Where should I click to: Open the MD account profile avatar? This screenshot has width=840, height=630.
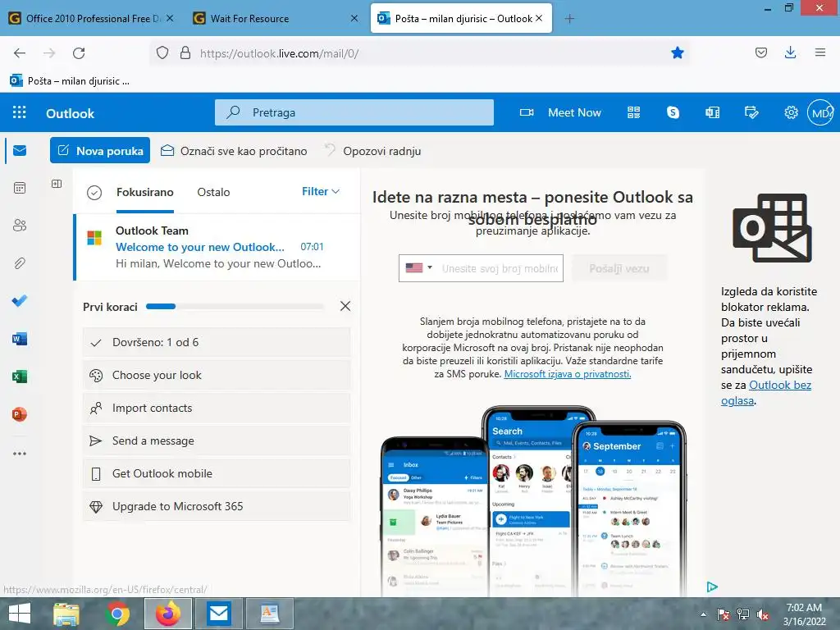coord(820,112)
